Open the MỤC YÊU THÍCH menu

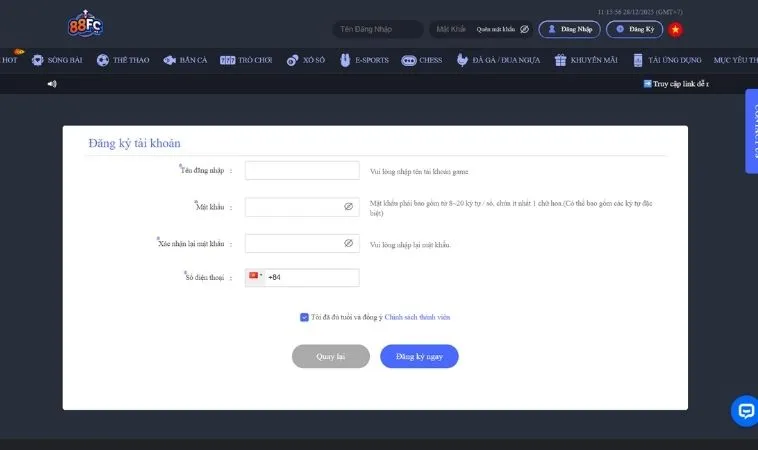pos(736,60)
